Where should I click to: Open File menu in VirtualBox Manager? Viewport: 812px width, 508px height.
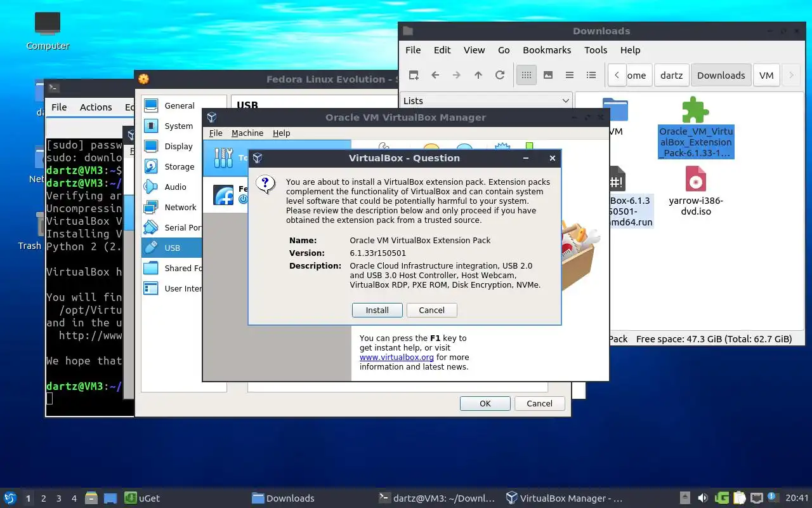click(216, 133)
